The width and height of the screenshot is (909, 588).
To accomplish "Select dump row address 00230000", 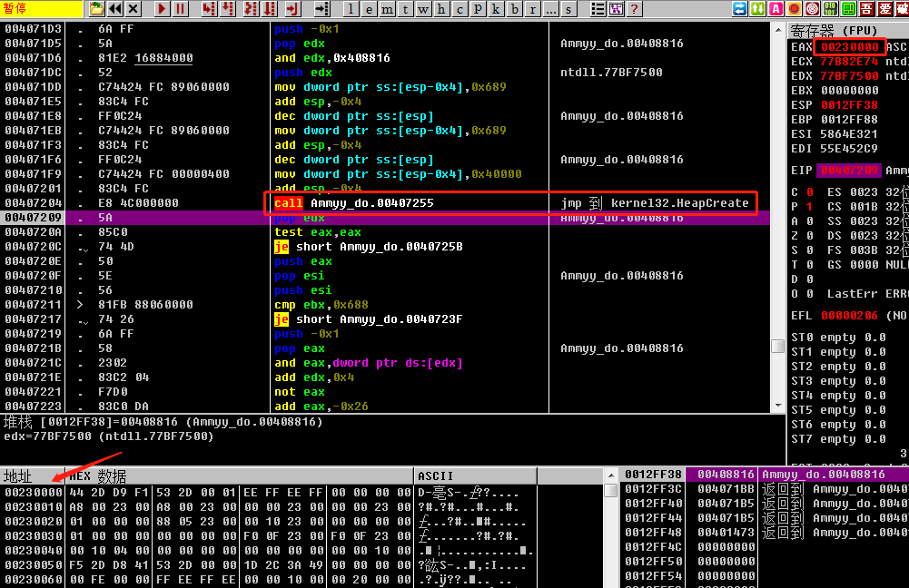I will pyautogui.click(x=33, y=493).
